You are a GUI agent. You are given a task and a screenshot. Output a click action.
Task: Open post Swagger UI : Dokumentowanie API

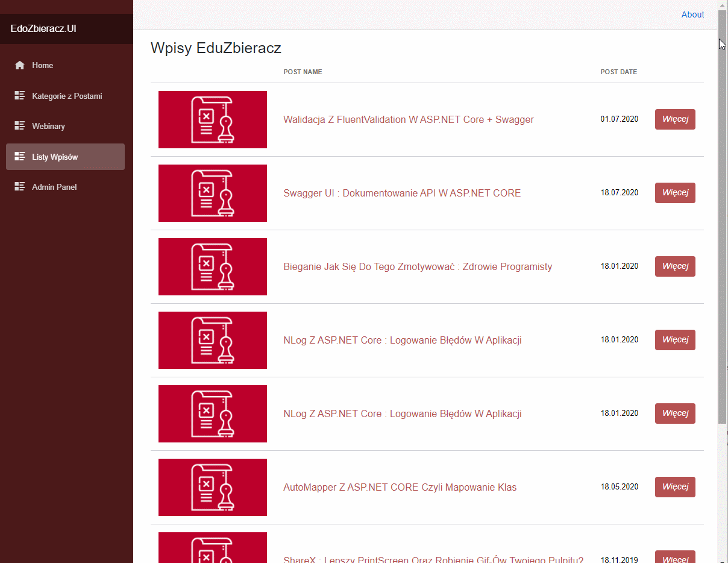[402, 193]
